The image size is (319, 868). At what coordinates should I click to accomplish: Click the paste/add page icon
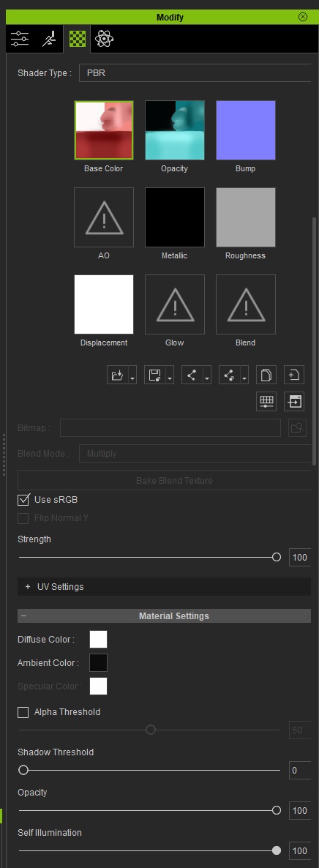point(294,375)
